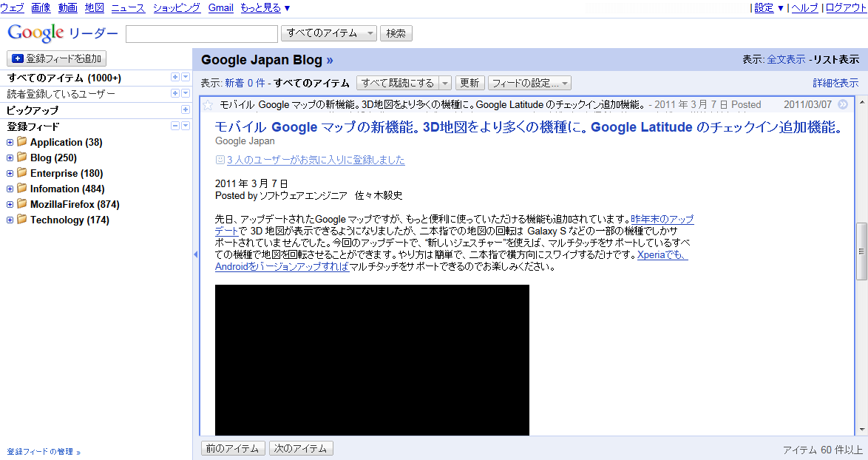
Task: Click the Enterprise folder icon
Action: coord(22,173)
